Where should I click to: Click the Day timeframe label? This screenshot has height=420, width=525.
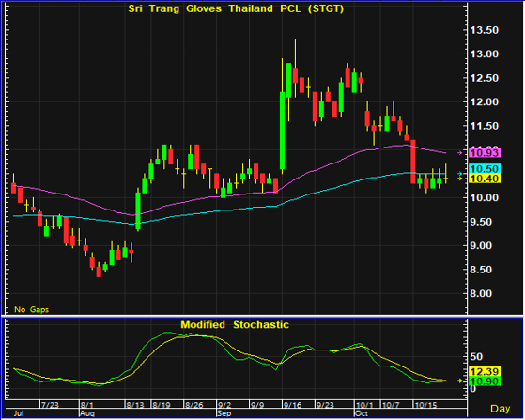(501, 409)
